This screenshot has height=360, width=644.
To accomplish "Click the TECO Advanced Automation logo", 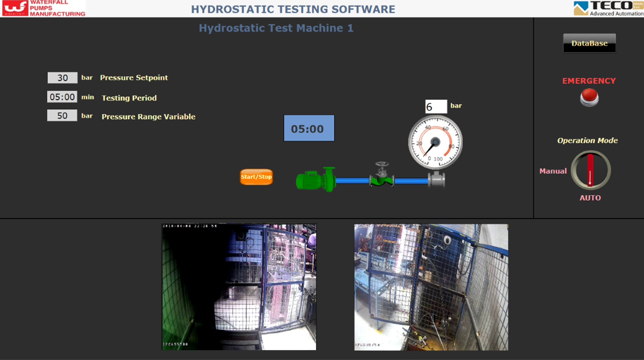I will 608,8.
